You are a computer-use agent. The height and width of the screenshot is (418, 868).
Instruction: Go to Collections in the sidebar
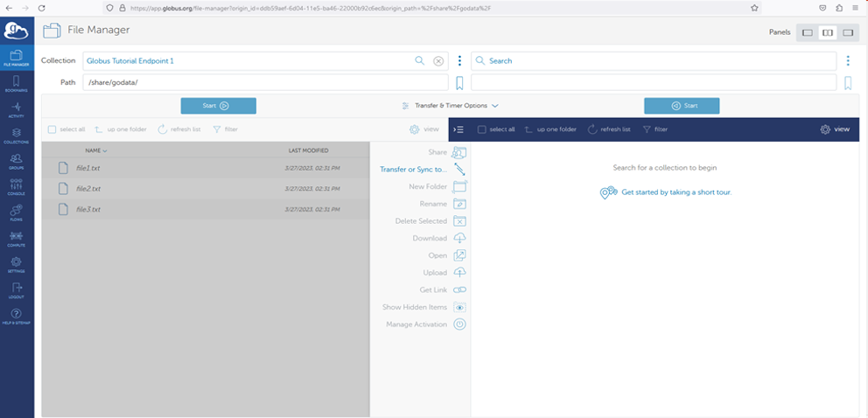point(17,135)
